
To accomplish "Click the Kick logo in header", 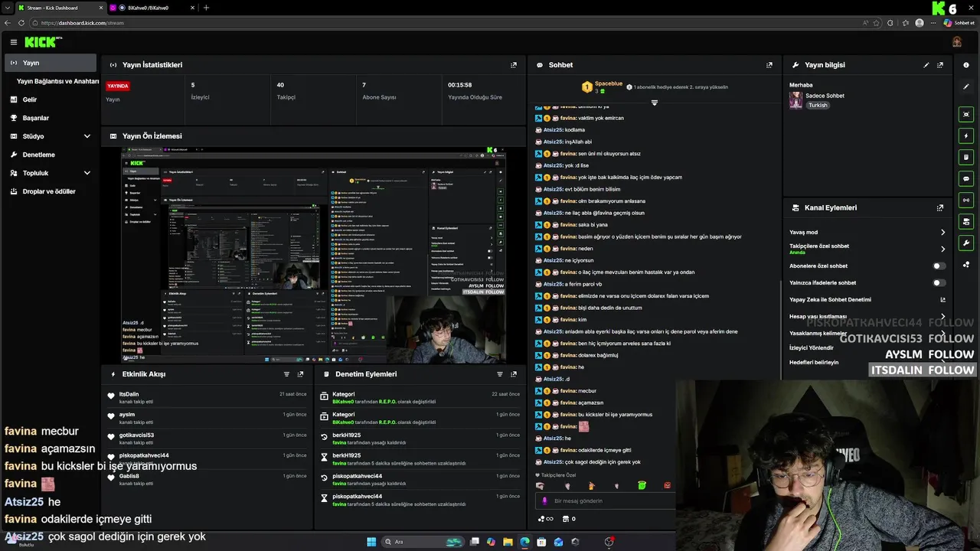I will click(44, 42).
